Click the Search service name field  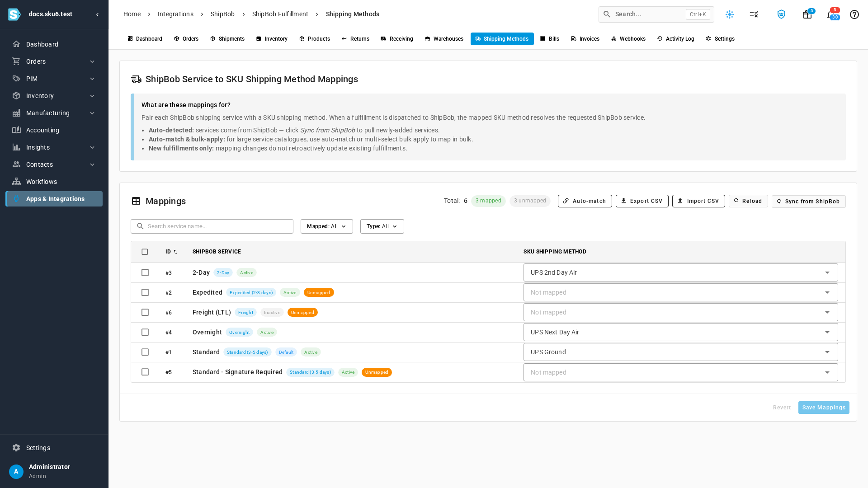(x=212, y=226)
